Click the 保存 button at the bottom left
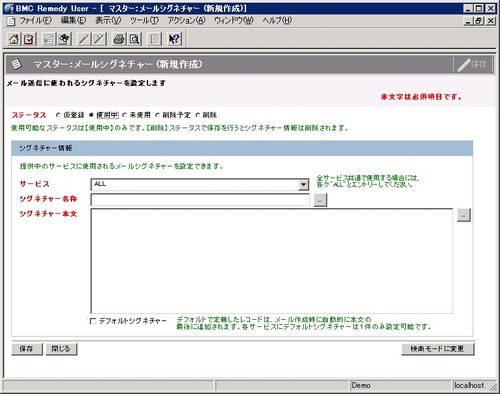This screenshot has width=500, height=394. click(x=27, y=349)
